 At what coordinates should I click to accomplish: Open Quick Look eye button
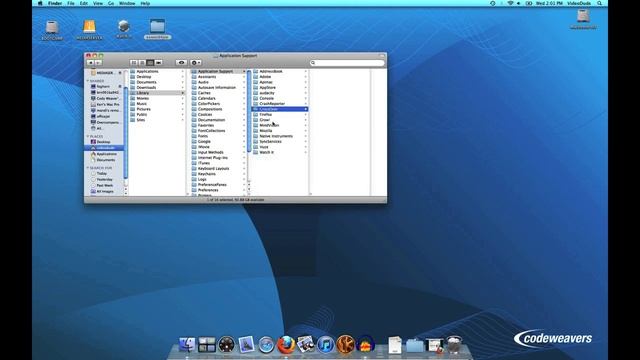[x=182, y=62]
